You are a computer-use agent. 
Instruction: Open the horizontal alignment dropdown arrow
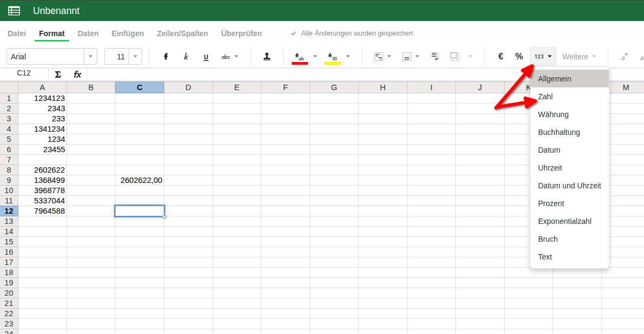point(389,57)
